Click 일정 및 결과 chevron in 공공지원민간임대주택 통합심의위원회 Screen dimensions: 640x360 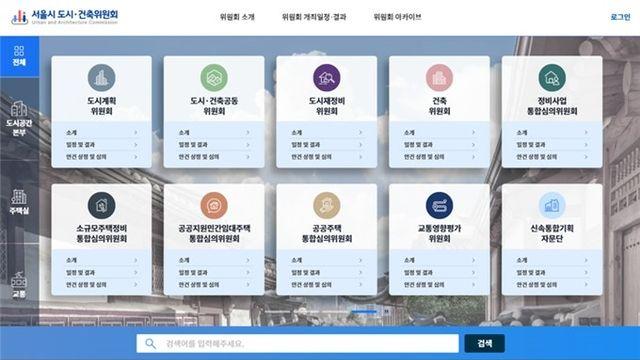click(x=248, y=273)
